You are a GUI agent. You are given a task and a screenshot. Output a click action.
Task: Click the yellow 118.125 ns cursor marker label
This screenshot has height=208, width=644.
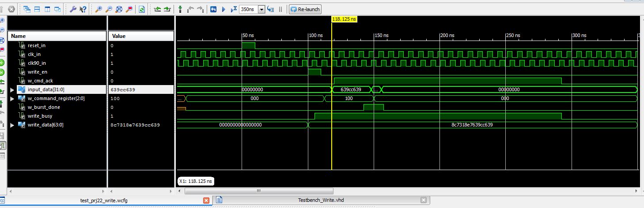pyautogui.click(x=344, y=19)
